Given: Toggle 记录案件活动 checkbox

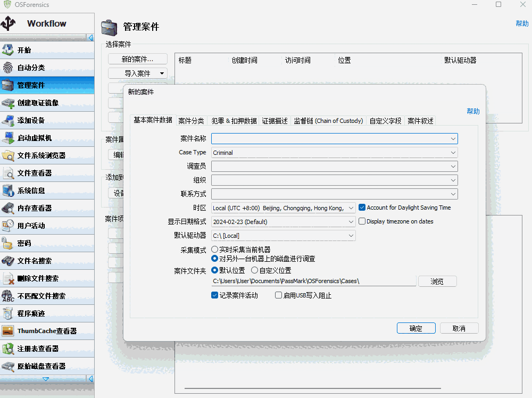Looking at the screenshot, I should coord(214,295).
